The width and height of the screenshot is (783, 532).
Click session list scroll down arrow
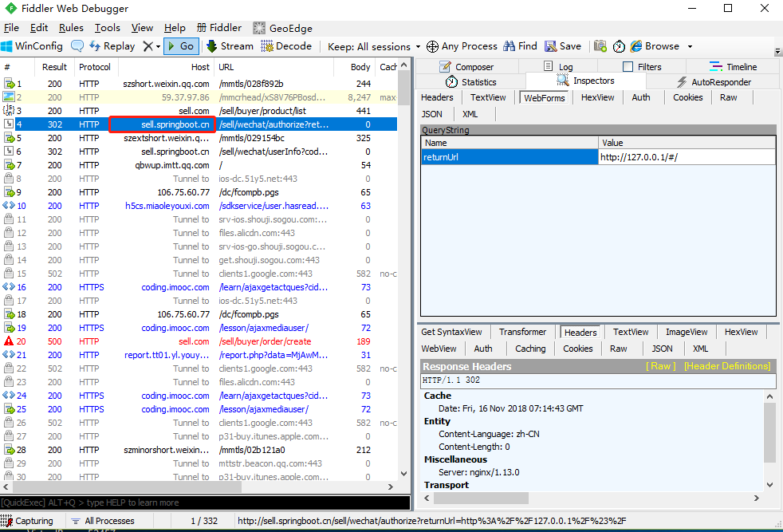404,474
